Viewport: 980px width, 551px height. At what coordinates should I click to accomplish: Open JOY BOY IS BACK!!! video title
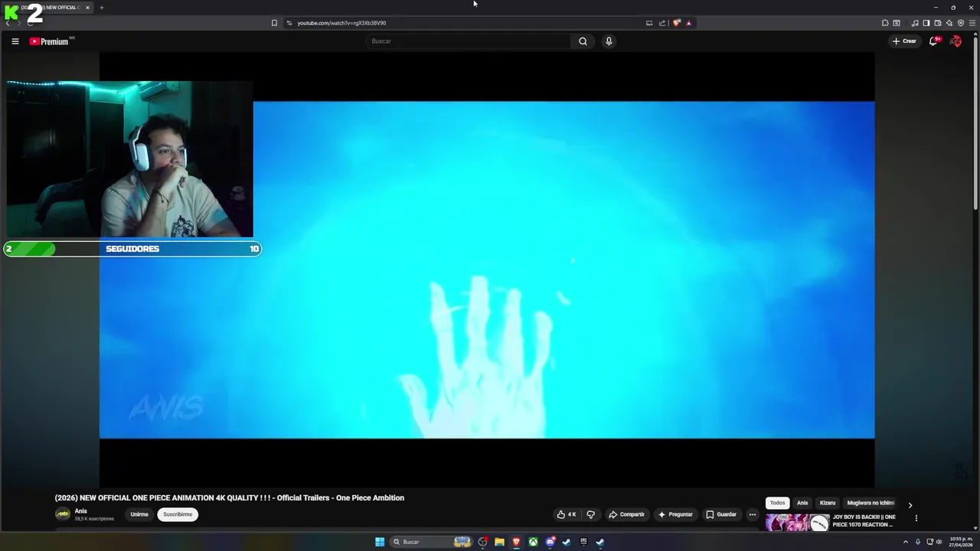pyautogui.click(x=864, y=520)
